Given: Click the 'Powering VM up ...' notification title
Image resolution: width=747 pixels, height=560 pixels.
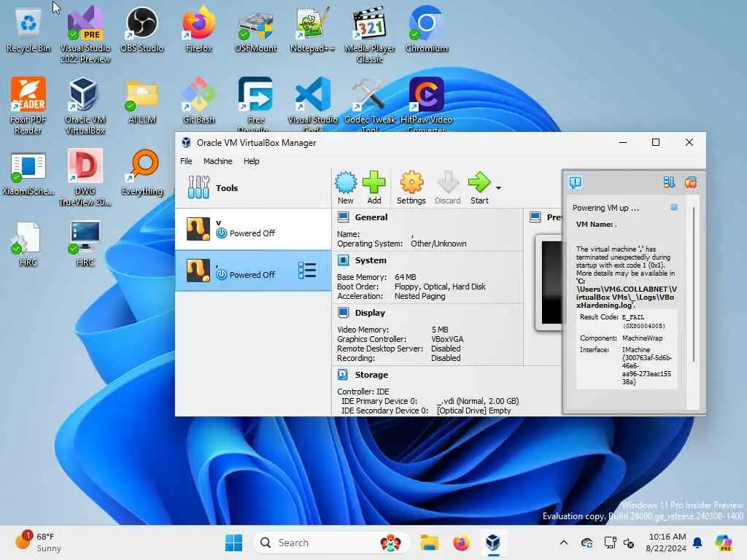Looking at the screenshot, I should (605, 208).
